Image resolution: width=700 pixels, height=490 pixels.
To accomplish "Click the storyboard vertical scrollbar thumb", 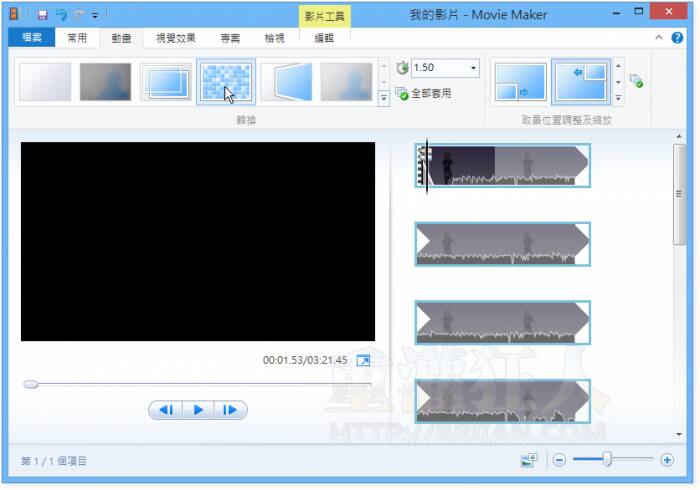I will 679,194.
